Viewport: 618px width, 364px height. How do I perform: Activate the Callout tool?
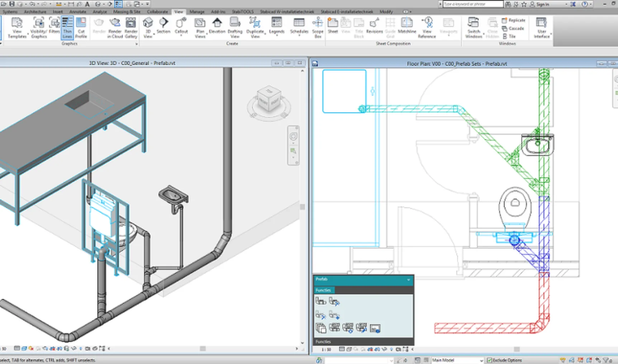click(181, 27)
